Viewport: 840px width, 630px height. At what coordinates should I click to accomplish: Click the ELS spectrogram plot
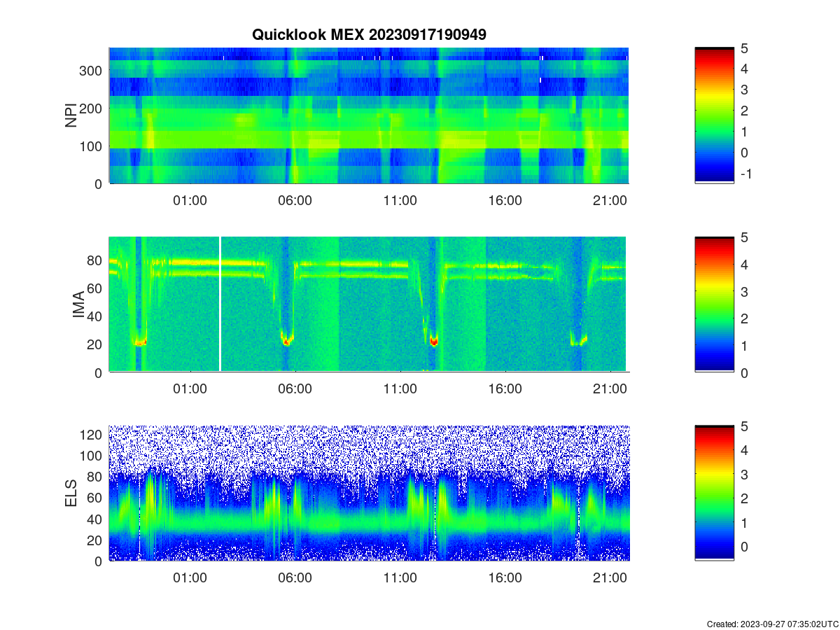click(x=369, y=493)
